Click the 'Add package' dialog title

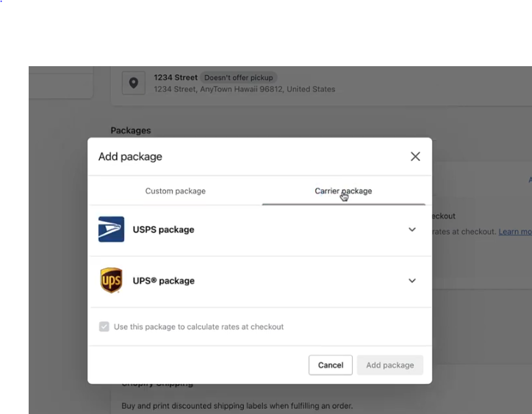point(130,157)
